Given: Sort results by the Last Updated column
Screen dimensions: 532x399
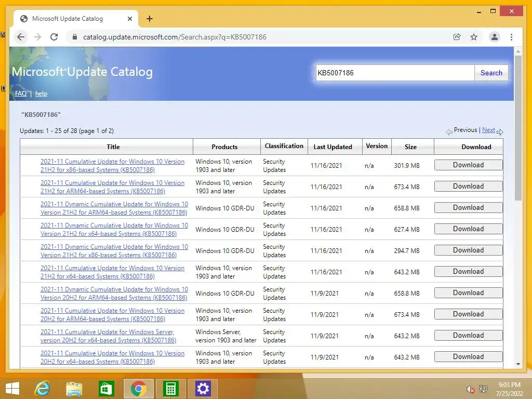Looking at the screenshot, I should (x=332, y=147).
